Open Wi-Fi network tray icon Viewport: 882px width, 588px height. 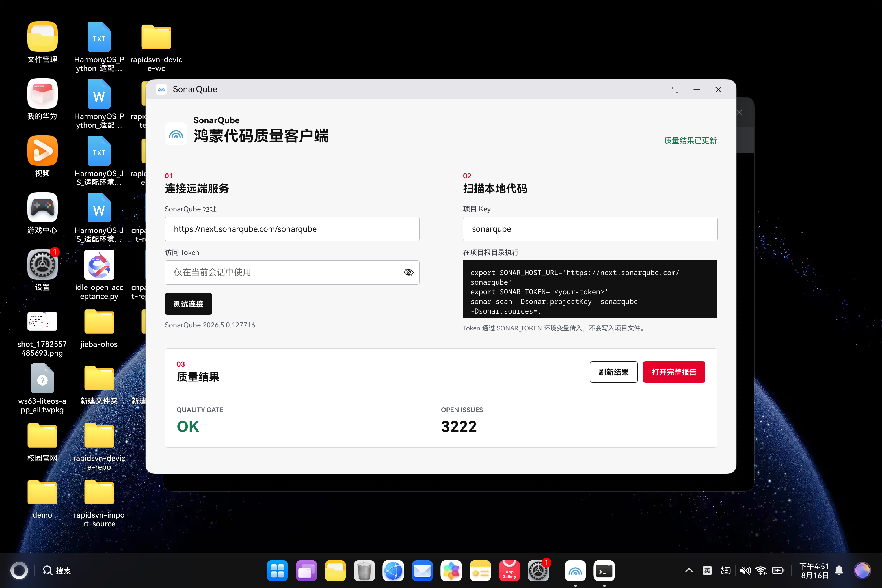click(x=761, y=571)
